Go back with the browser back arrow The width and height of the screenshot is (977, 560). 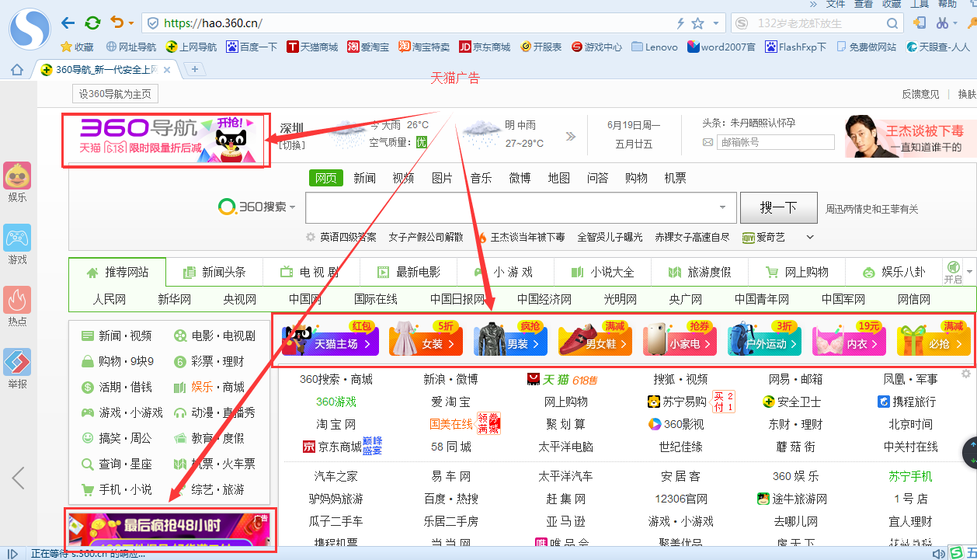click(68, 23)
